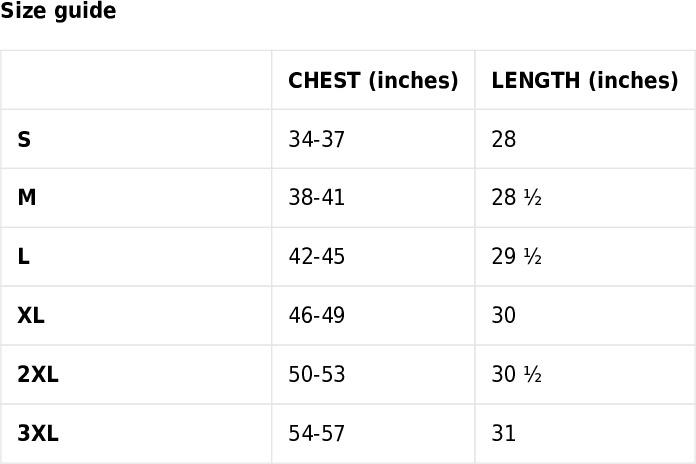Image resolution: width=696 pixels, height=464 pixels.
Task: Click the 2XL size row label
Action: click(x=38, y=374)
